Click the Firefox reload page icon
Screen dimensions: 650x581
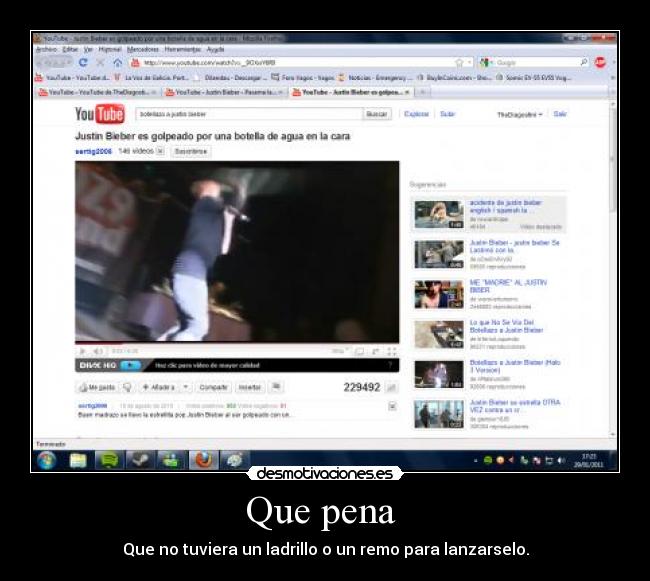click(x=83, y=63)
